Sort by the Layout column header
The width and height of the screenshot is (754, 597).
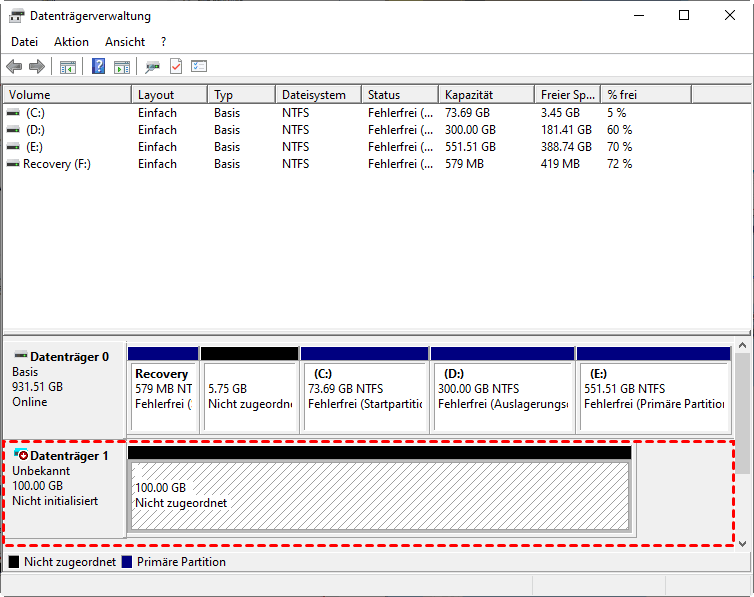(x=170, y=95)
